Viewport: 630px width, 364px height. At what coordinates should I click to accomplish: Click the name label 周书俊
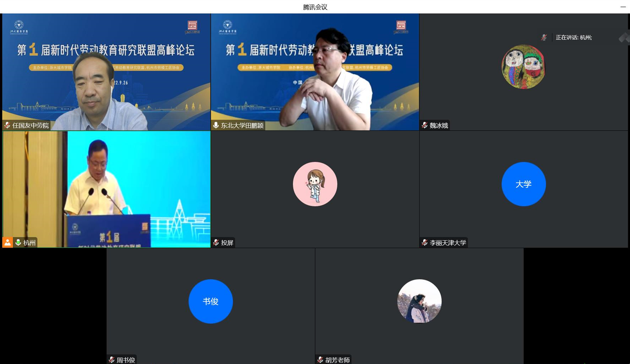pyautogui.click(x=126, y=360)
